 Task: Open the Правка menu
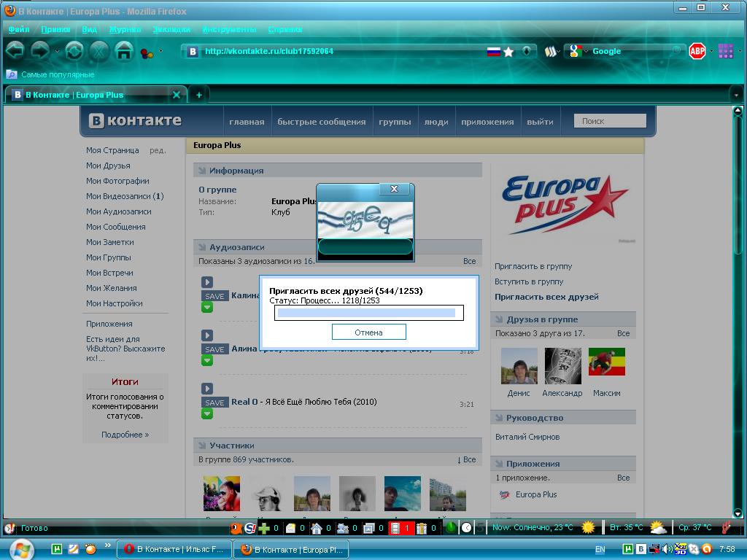pyautogui.click(x=55, y=29)
